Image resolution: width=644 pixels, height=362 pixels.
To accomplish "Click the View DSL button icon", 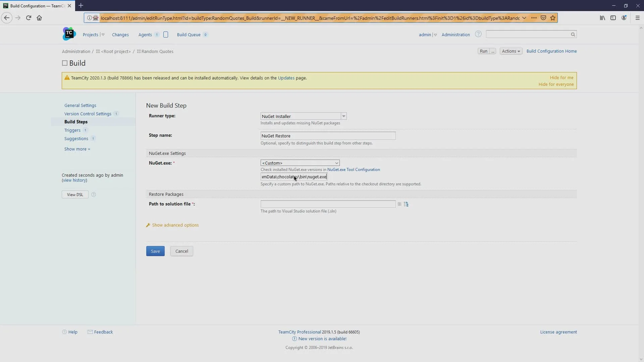I will click(75, 194).
